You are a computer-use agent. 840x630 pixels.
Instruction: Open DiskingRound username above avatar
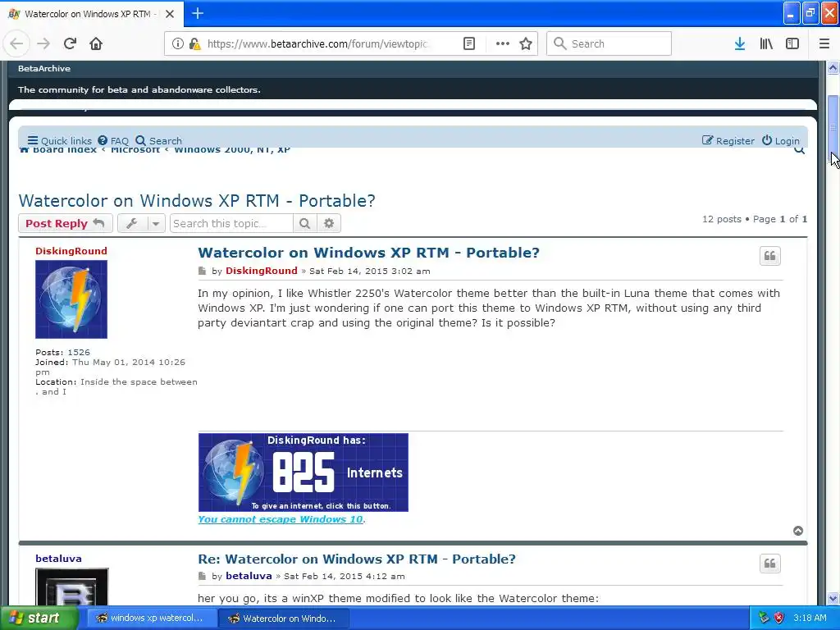[71, 251]
